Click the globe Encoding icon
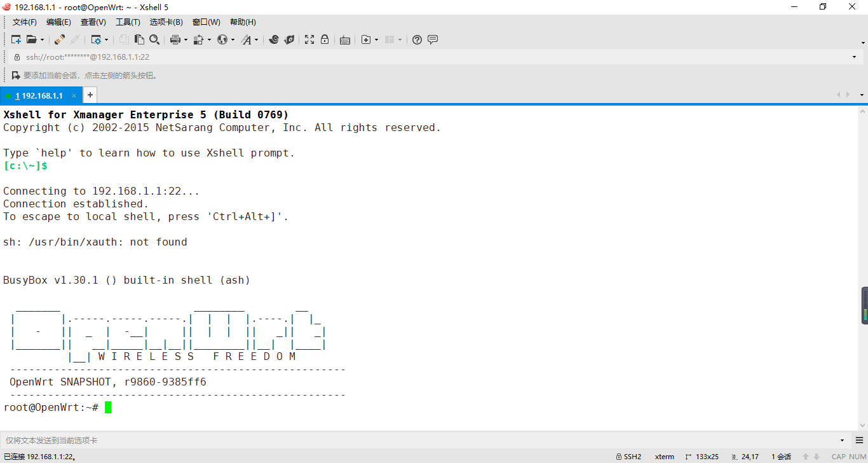 (222, 39)
